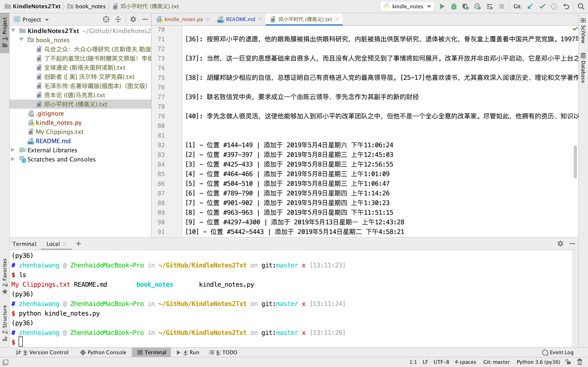
Task: Open the Event Log button
Action: pyautogui.click(x=558, y=352)
